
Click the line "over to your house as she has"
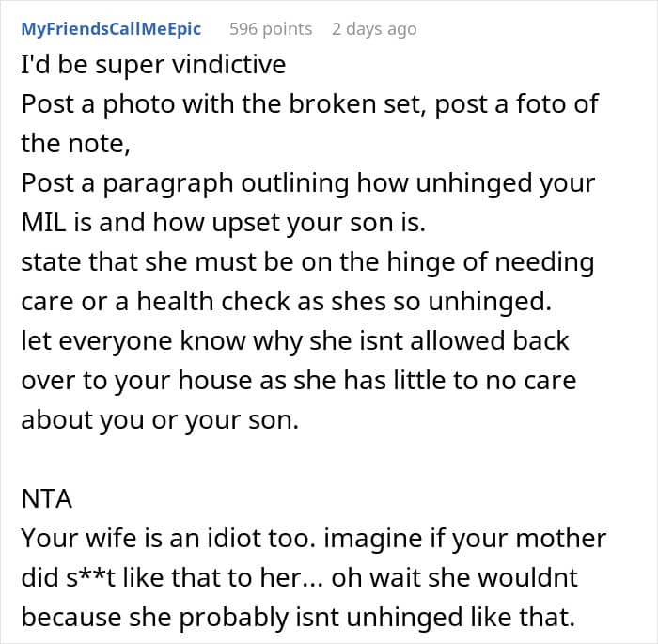[298, 381]
